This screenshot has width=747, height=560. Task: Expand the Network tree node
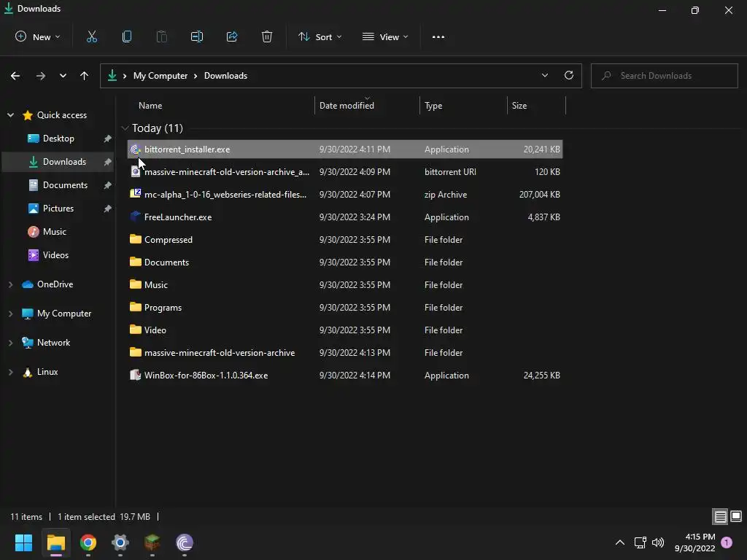pyautogui.click(x=10, y=343)
